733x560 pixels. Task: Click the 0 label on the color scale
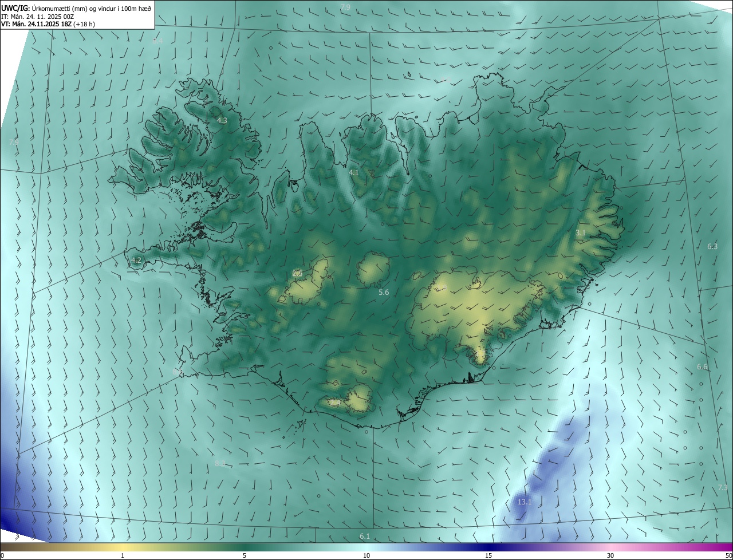tap(2, 555)
